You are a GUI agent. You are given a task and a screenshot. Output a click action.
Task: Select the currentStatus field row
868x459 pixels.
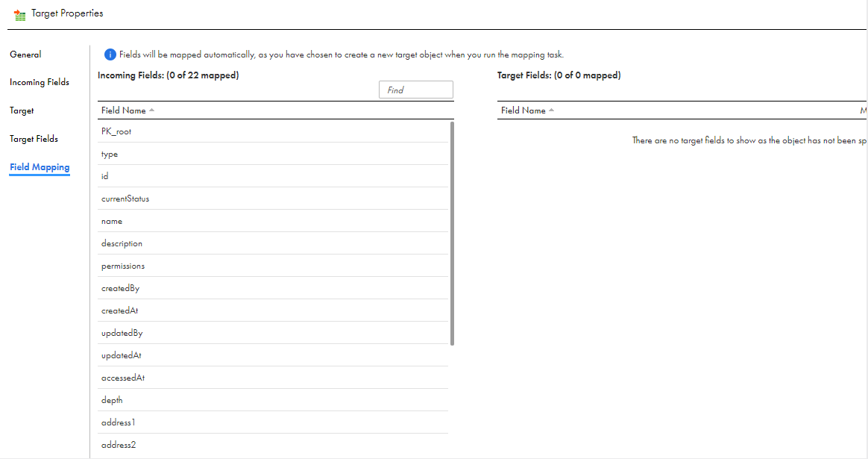pos(273,199)
